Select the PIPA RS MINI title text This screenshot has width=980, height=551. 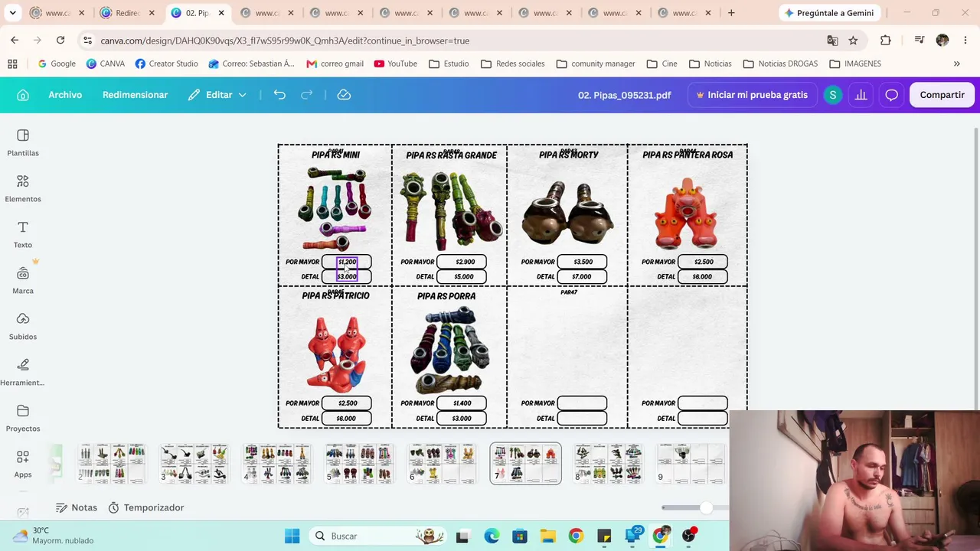(335, 155)
